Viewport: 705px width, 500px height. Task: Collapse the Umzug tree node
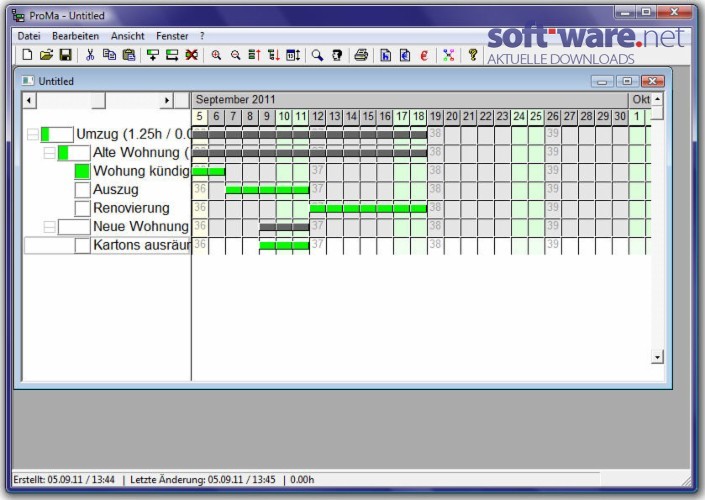33,134
